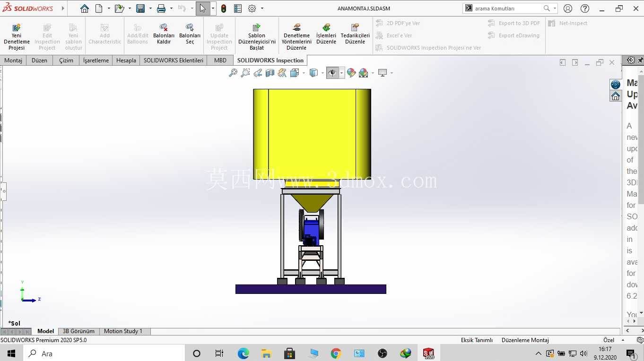Screen dimensions: 644x361
Task: Expand the Hide/Show Items dropdown arrow
Action: 341,73
